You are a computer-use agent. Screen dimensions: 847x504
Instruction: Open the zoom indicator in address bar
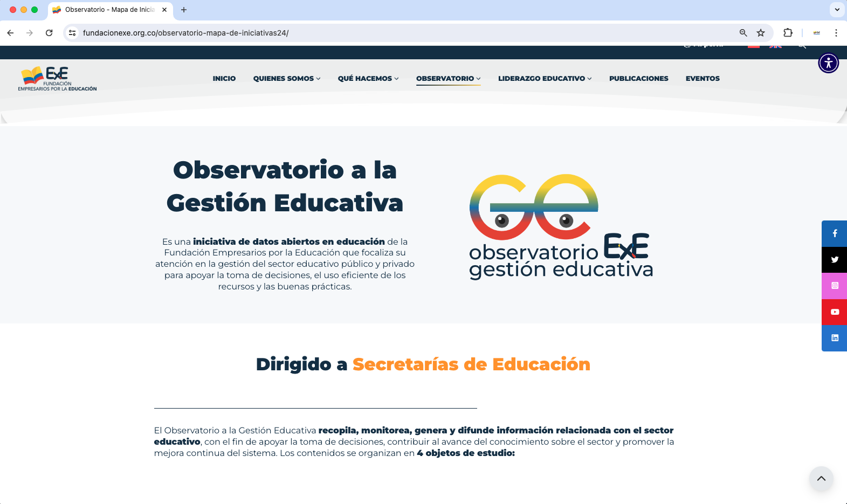pyautogui.click(x=743, y=33)
